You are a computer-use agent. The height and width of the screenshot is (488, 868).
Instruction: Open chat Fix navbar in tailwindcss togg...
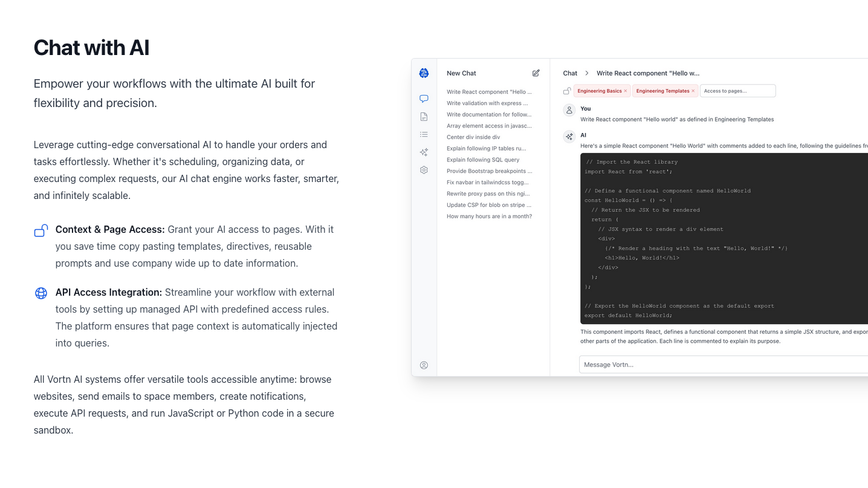(x=488, y=182)
